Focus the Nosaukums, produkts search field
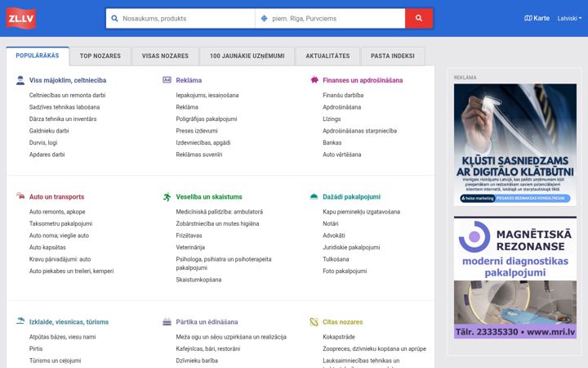 tap(180, 18)
